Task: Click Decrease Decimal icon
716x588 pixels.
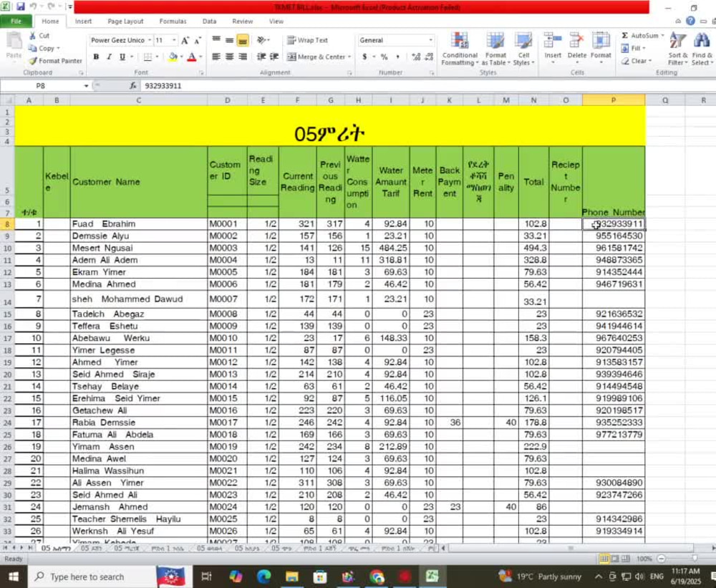Action: pos(429,57)
